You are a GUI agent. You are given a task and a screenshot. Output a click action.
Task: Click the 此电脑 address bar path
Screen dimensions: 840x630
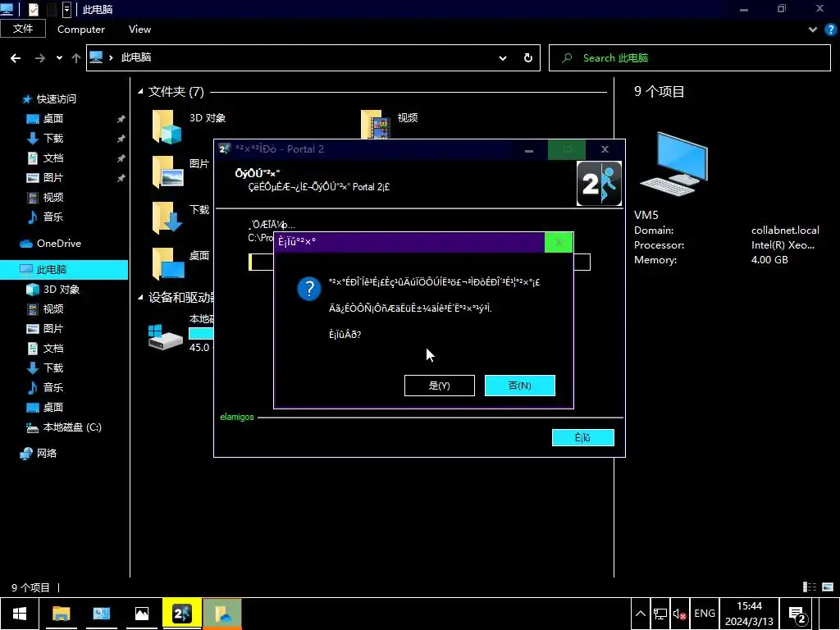pyautogui.click(x=136, y=57)
